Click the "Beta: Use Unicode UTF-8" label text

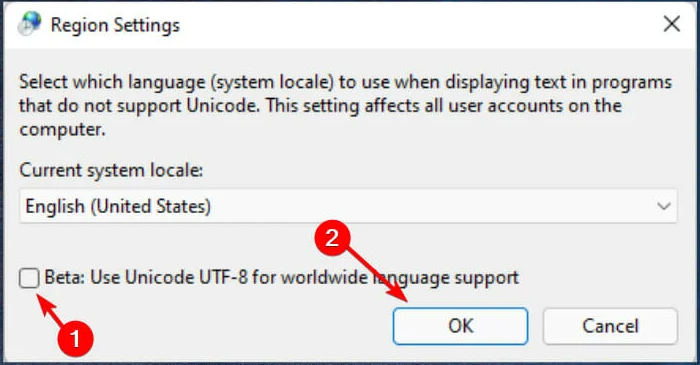coord(146,278)
